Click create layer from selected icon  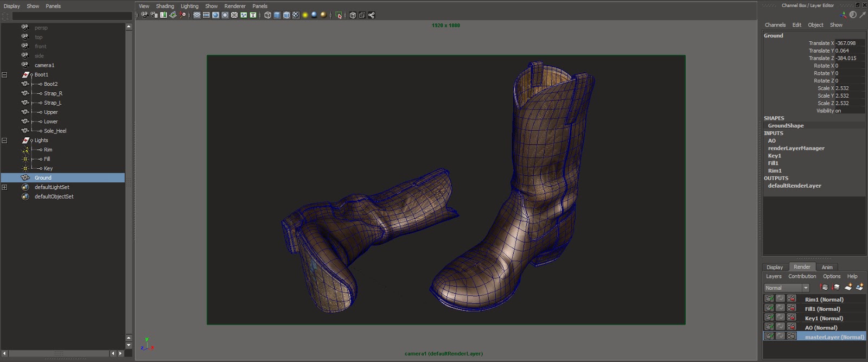[859, 287]
